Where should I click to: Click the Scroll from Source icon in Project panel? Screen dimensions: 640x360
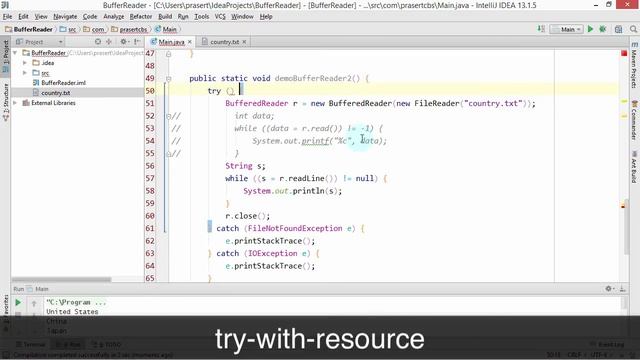point(98,42)
